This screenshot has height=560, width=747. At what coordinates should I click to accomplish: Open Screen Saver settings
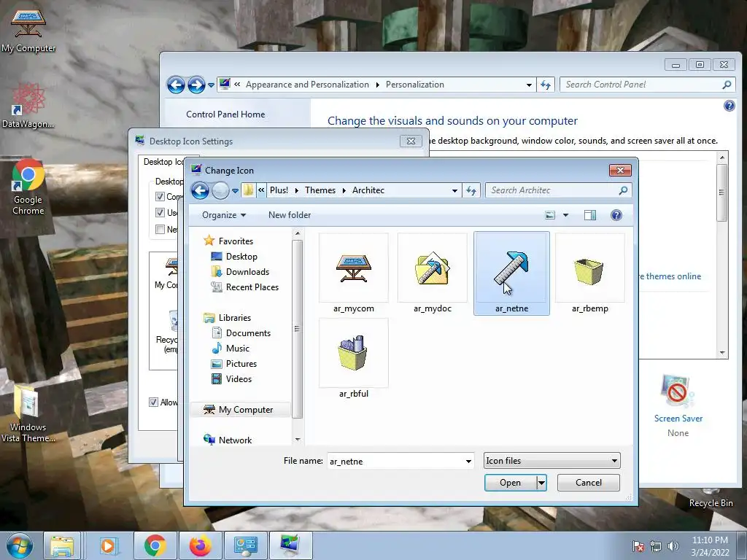pyautogui.click(x=678, y=405)
